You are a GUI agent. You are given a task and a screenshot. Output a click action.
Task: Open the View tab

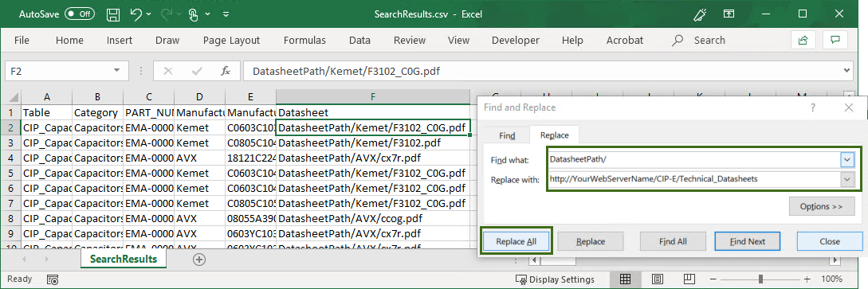point(458,41)
